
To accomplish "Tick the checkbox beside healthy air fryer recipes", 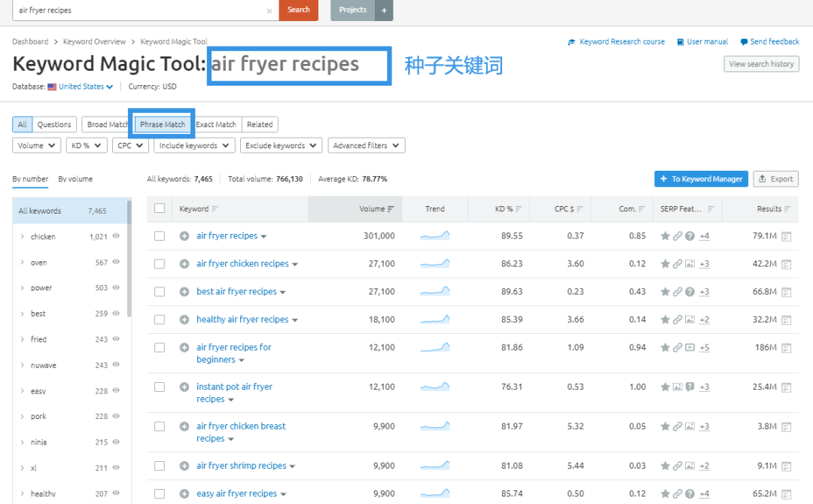I will (160, 319).
